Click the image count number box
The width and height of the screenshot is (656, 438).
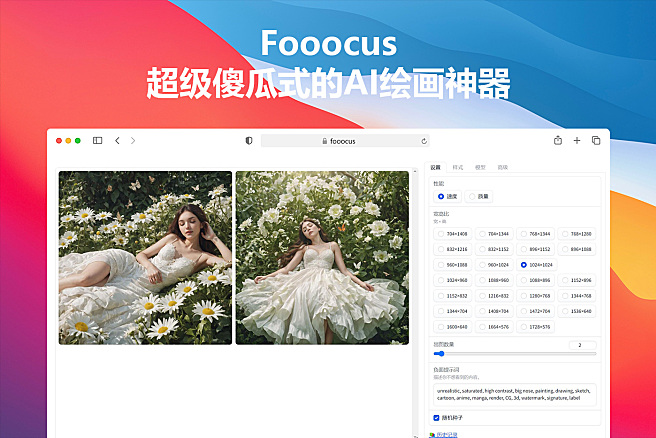[582, 345]
